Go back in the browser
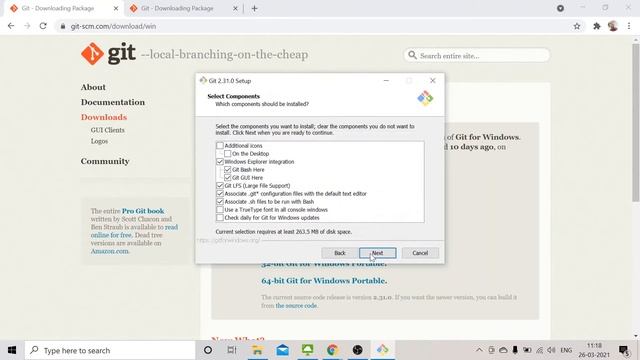Viewport: 640px width, 360px height. 11,26
